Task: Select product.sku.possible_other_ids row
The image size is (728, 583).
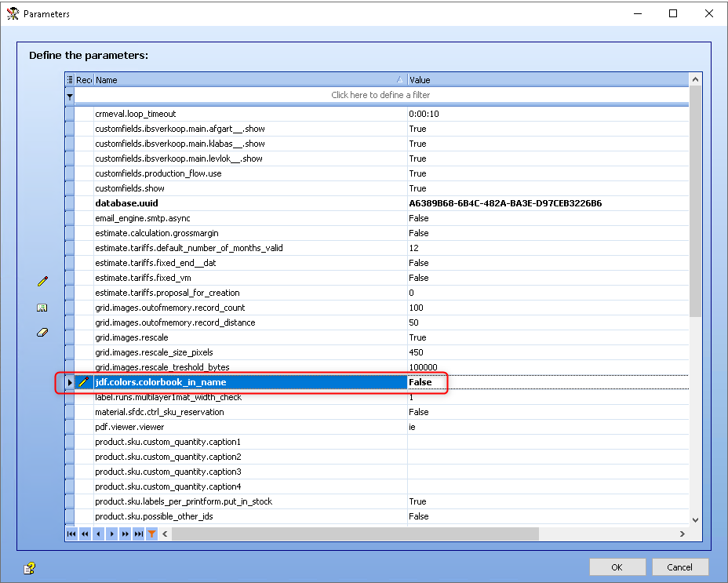Action: [x=377, y=516]
